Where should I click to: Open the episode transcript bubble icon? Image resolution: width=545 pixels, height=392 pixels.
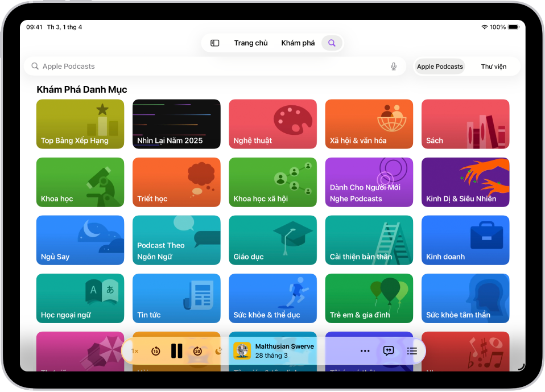point(389,351)
